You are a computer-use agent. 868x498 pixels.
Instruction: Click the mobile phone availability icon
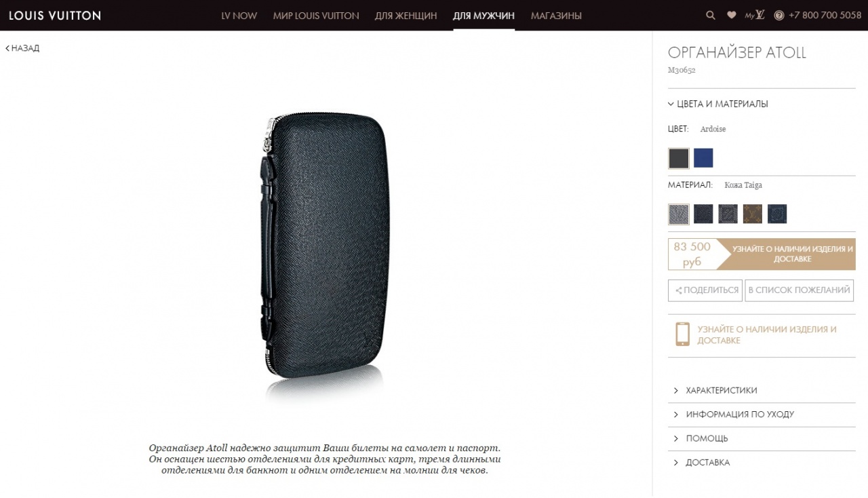pos(682,334)
